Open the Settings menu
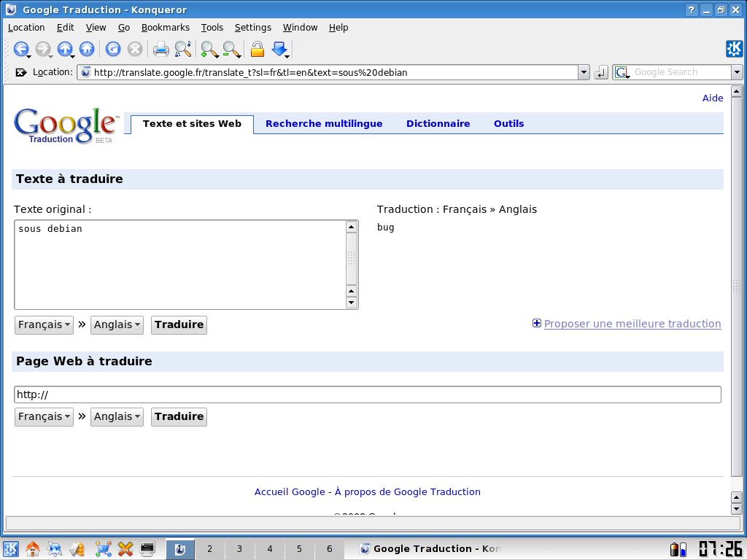 253,28
